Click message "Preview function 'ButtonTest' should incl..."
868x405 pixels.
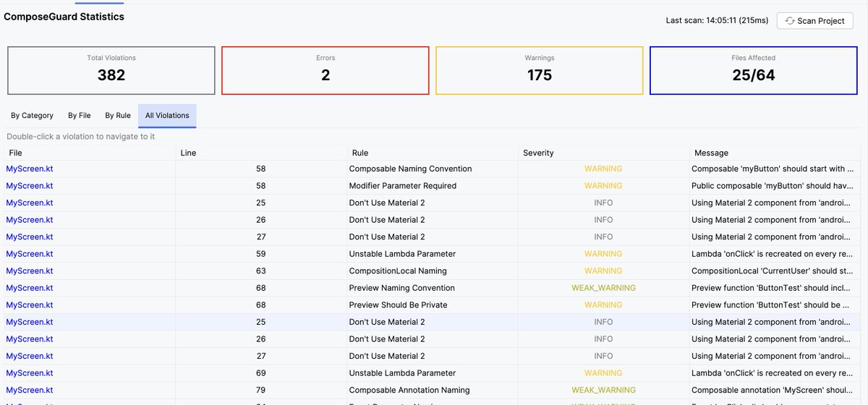[x=773, y=288]
